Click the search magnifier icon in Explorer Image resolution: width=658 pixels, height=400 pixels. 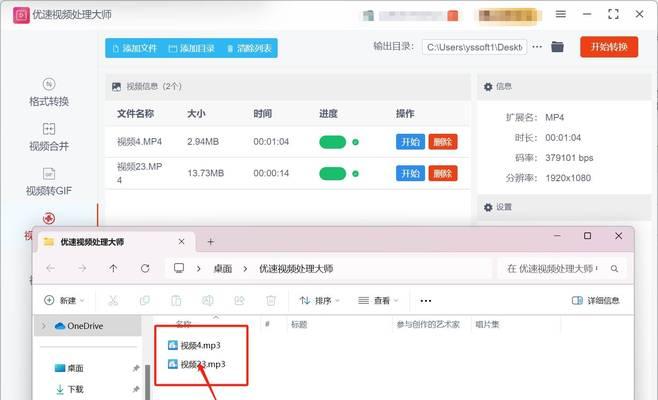614,269
